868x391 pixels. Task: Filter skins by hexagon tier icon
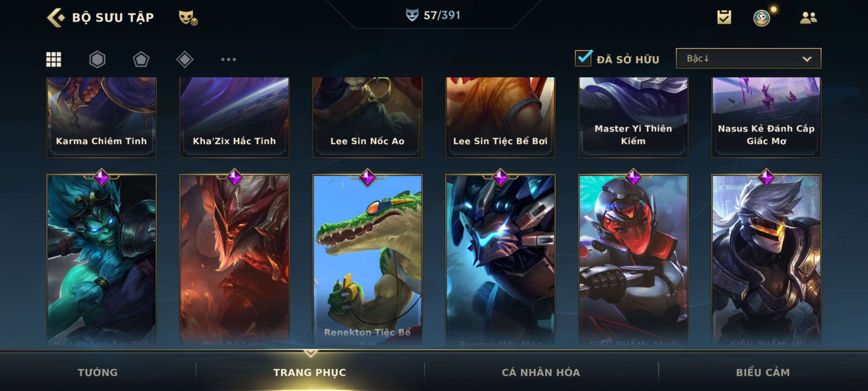click(x=97, y=59)
